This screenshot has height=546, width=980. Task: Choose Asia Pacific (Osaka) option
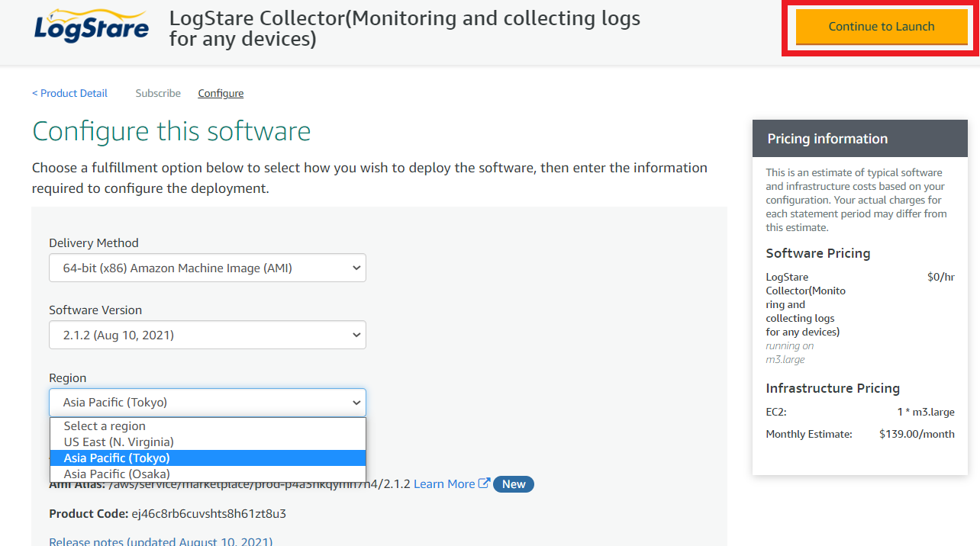tap(208, 474)
